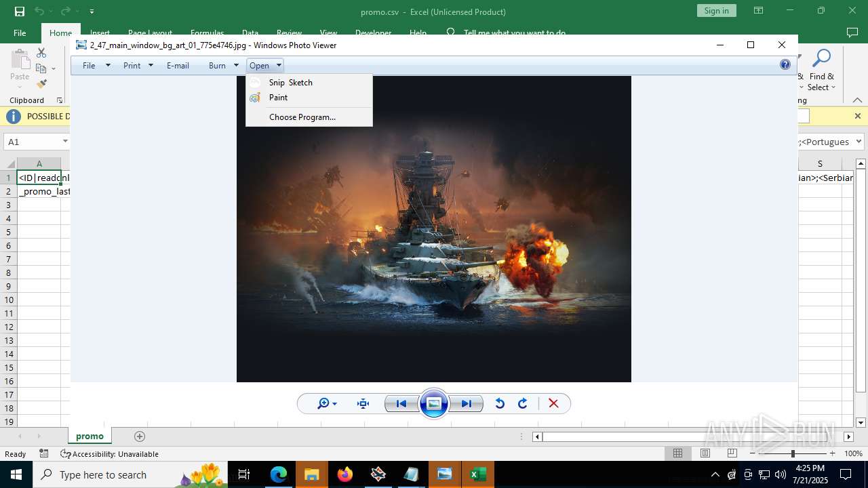The image size is (868, 488).
Task: Click the Copy icon in Clipboard group
Action: pyautogui.click(x=41, y=68)
